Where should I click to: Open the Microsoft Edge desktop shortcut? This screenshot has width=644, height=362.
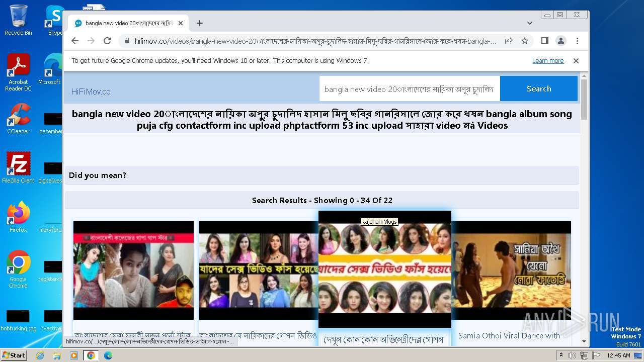coord(50,69)
